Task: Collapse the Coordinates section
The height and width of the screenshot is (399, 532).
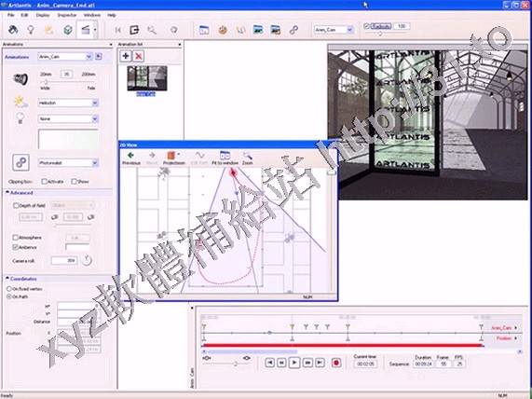Action: (7, 279)
